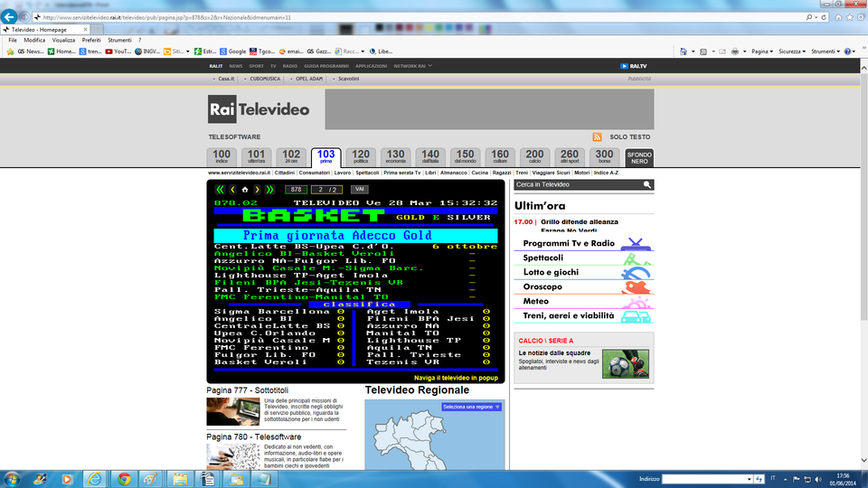868x488 pixels.
Task: Click the magnifier in Cerca in Televideo
Action: point(646,184)
